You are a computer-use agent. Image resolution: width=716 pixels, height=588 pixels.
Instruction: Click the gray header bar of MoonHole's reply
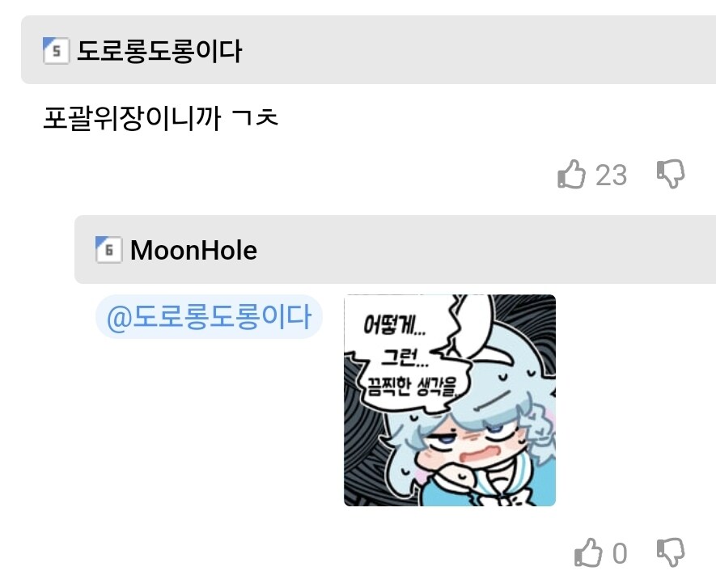[395, 249]
